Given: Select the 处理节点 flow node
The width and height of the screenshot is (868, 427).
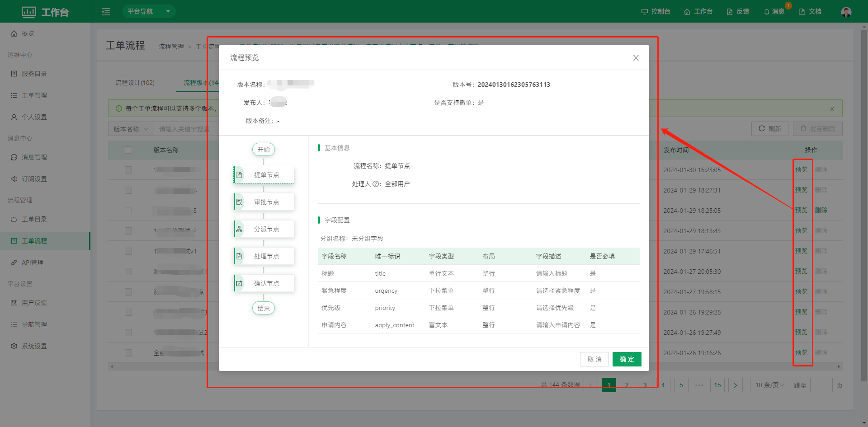Looking at the screenshot, I should pos(264,256).
